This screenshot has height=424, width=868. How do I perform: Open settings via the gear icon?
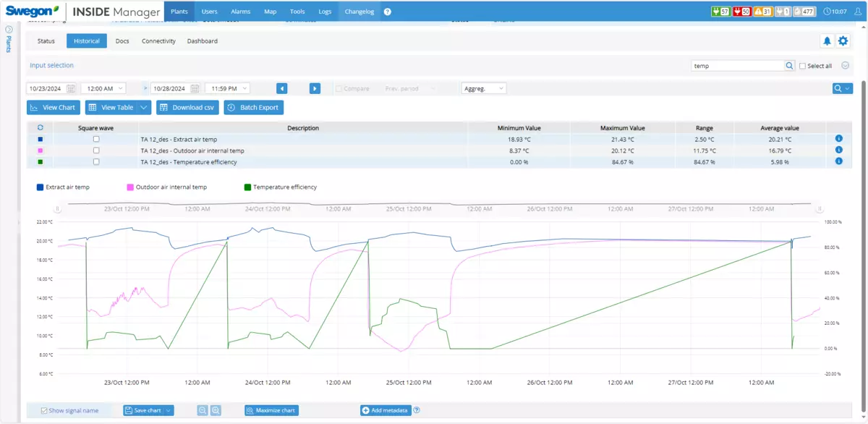pyautogui.click(x=843, y=41)
